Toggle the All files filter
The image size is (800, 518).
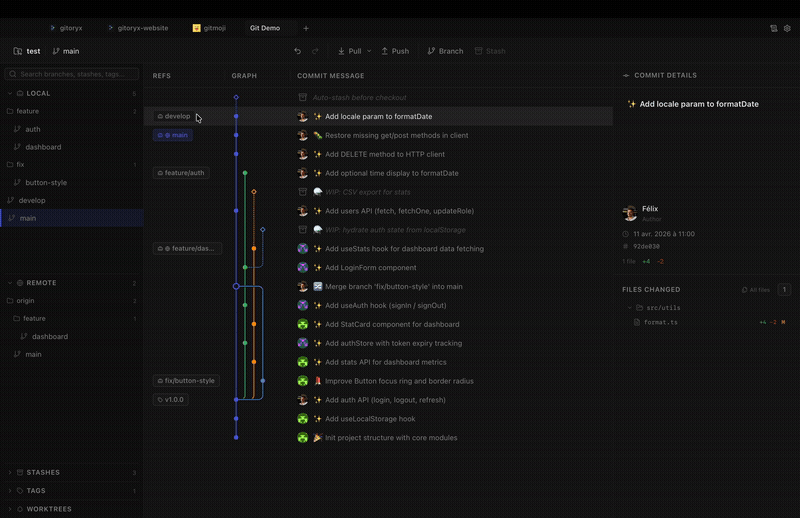pos(756,290)
